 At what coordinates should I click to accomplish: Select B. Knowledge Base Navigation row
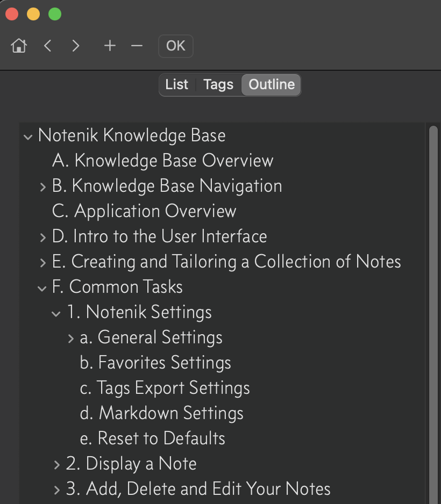tap(222, 186)
